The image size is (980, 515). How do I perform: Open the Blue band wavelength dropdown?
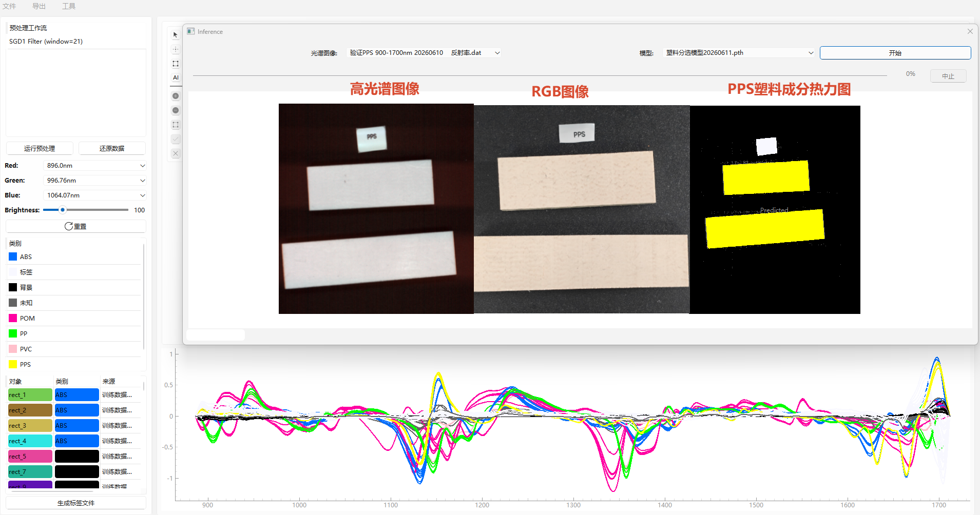(x=95, y=195)
